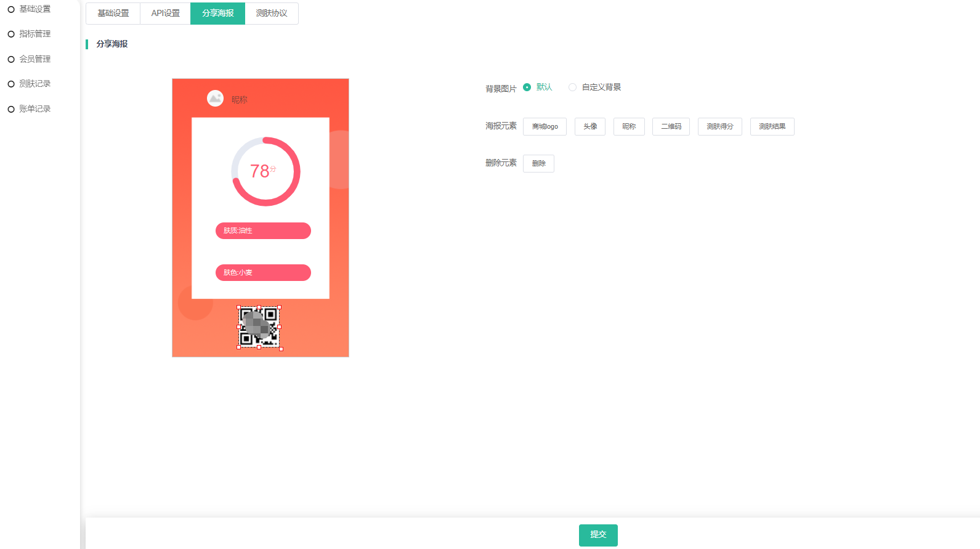980x549 pixels.
Task: Choose the 自定义背景 radio option
Action: [573, 87]
